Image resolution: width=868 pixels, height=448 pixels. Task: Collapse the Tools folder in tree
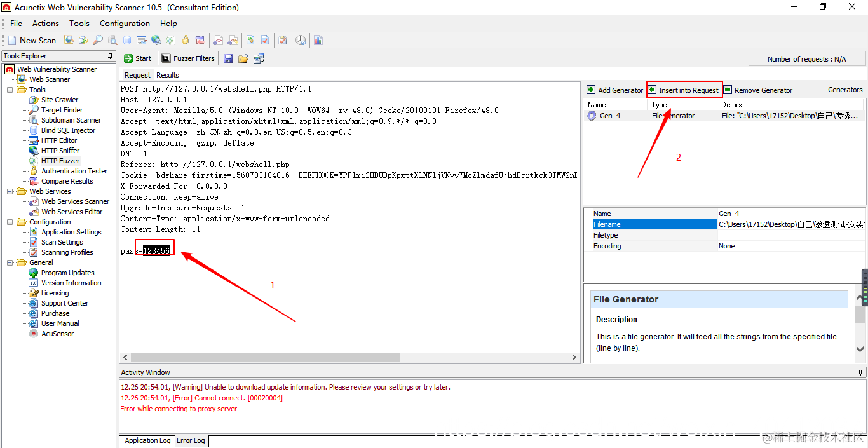tap(10, 90)
